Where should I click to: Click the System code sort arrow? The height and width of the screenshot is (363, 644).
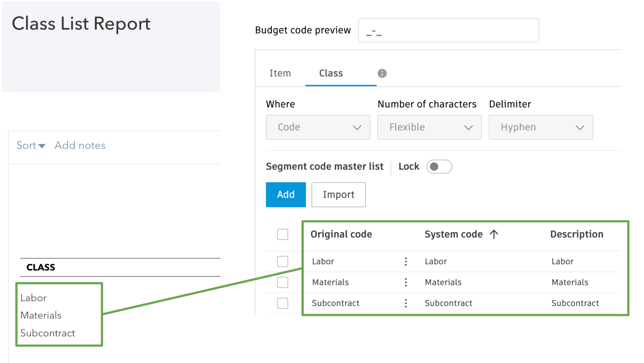(494, 234)
